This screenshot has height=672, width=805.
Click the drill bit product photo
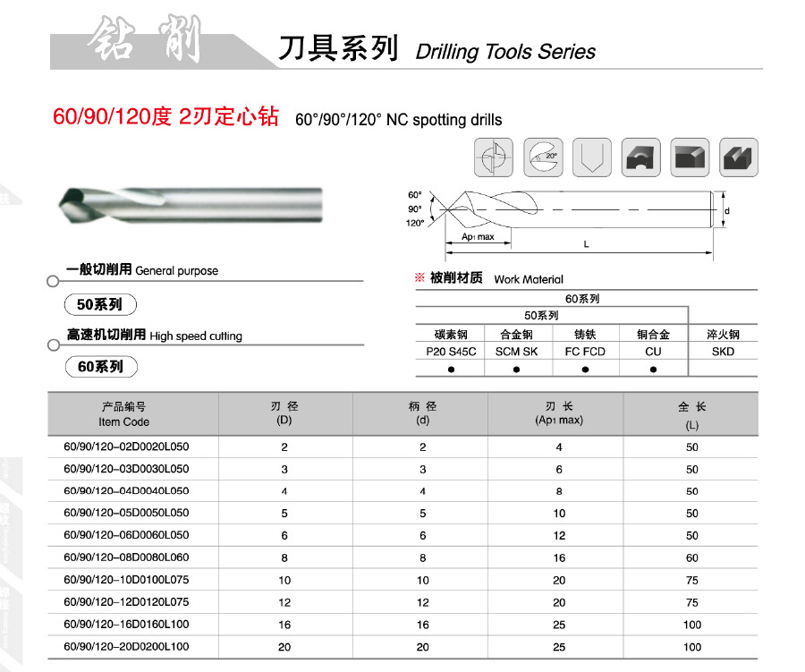pyautogui.click(x=188, y=204)
